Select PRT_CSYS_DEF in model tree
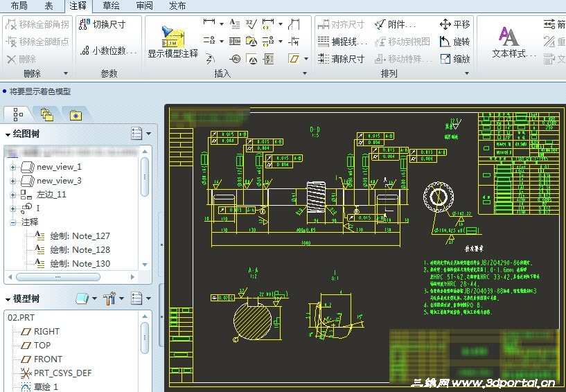The width and height of the screenshot is (566, 392). pyautogui.click(x=56, y=373)
